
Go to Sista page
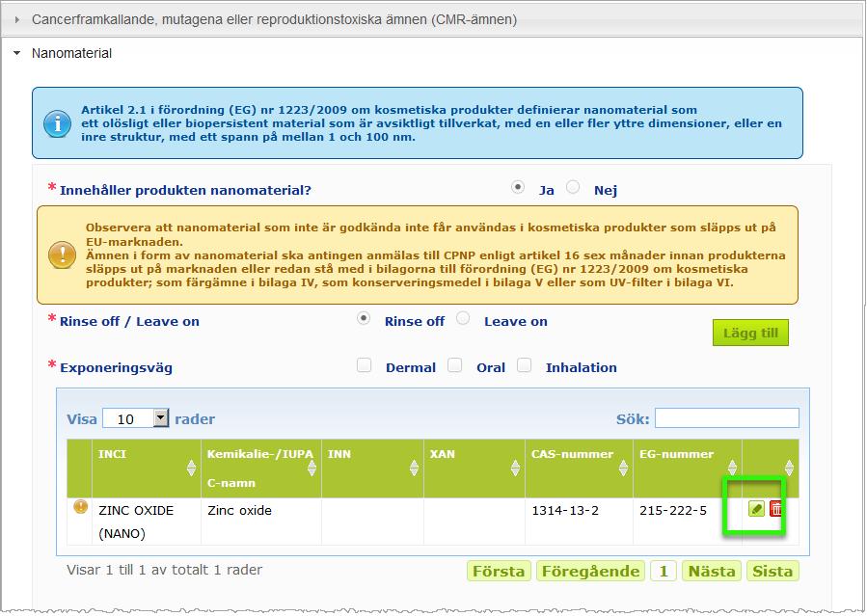(772, 571)
